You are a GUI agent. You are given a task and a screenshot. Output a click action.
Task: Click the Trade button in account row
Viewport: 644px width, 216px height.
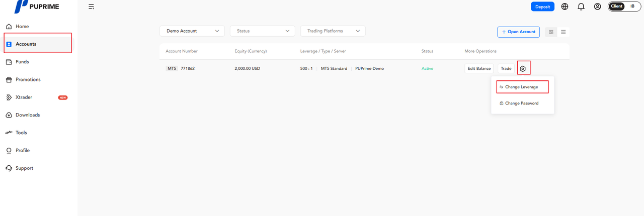506,68
